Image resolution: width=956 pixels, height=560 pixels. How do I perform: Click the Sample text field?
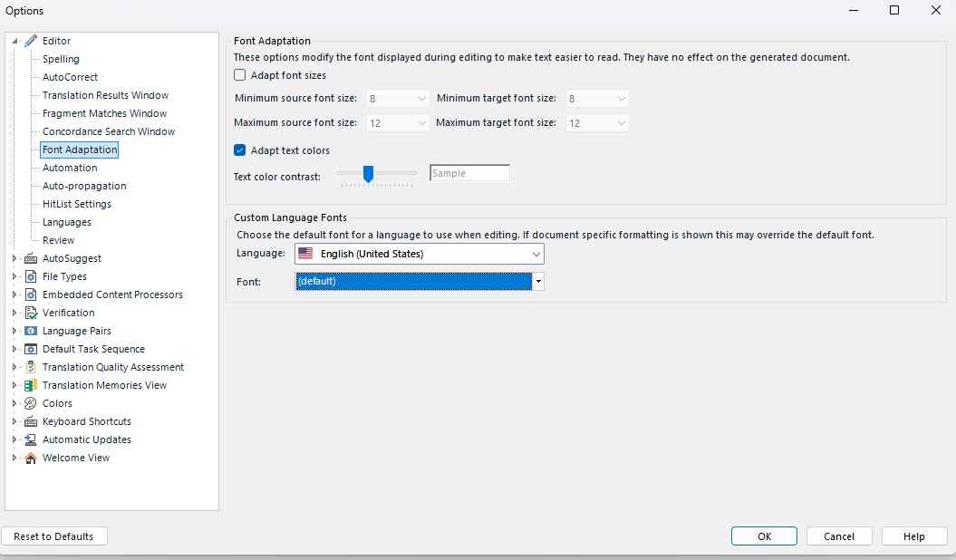pos(468,172)
